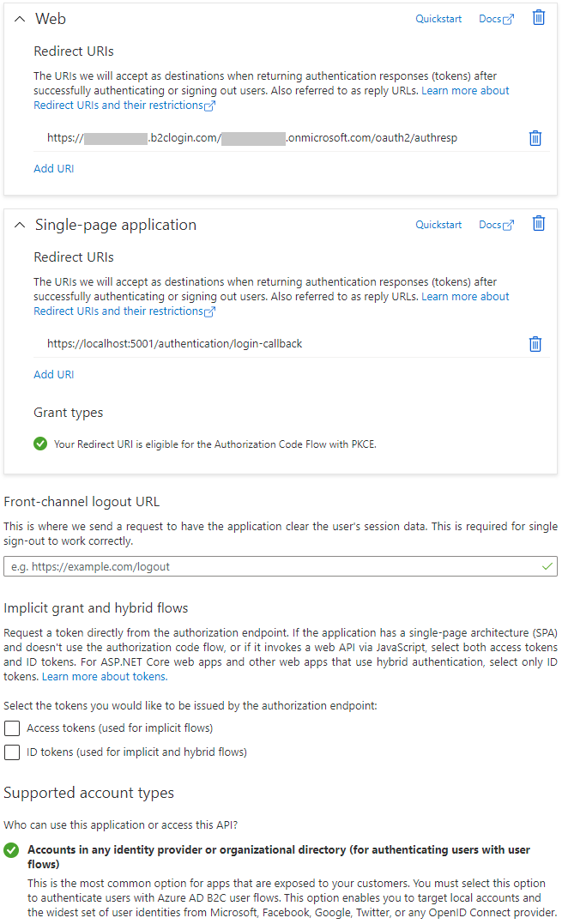Remove the localhost:5001 login-callback URI trash icon
Image resolution: width=562 pixels, height=924 pixels.
coord(535,344)
